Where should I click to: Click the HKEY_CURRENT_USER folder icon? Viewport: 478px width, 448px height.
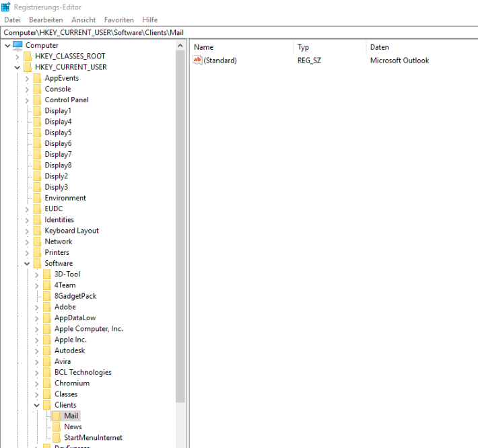(x=28, y=67)
